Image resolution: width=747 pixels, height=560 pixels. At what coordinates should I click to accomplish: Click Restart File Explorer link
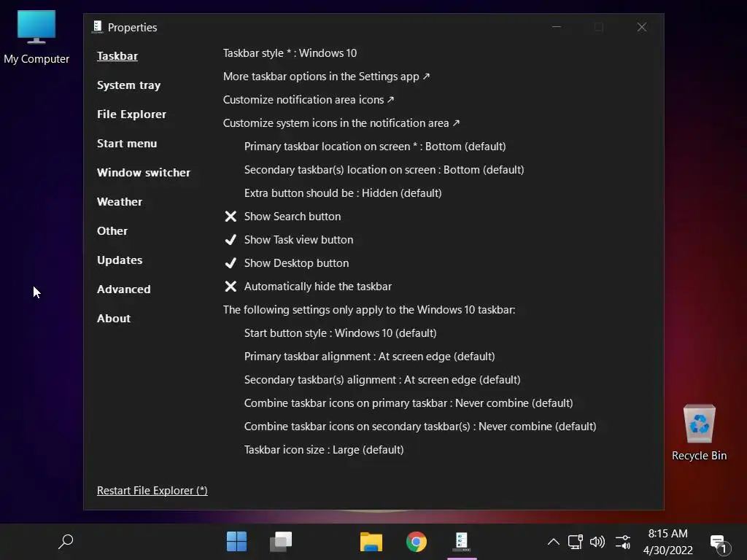point(152,491)
